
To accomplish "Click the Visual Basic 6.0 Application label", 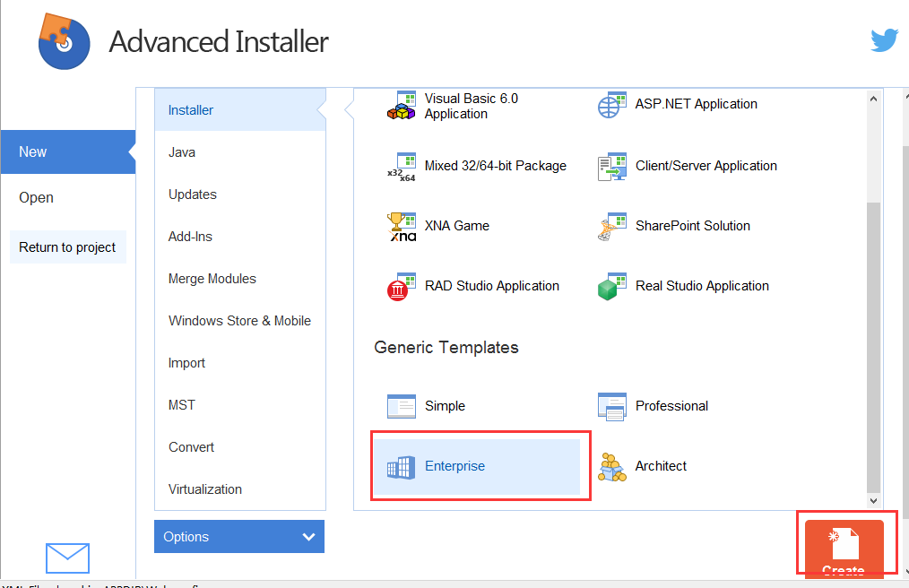I will tap(472, 106).
